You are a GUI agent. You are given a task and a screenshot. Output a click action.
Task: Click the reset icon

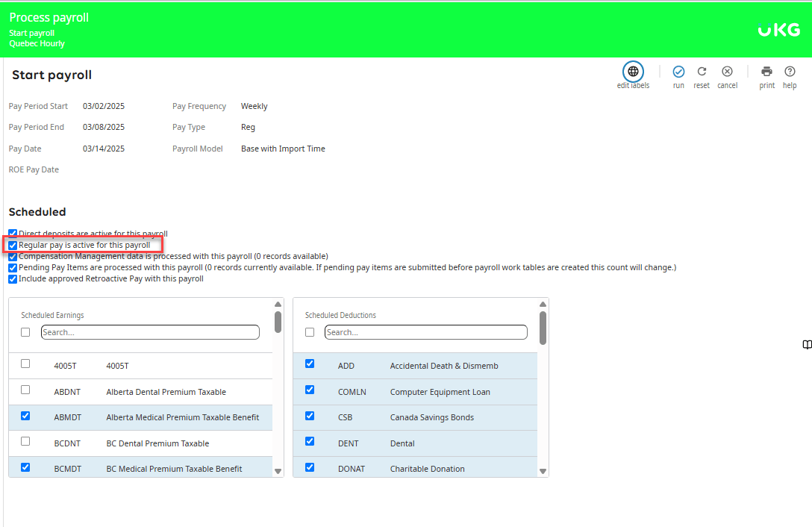click(x=702, y=72)
